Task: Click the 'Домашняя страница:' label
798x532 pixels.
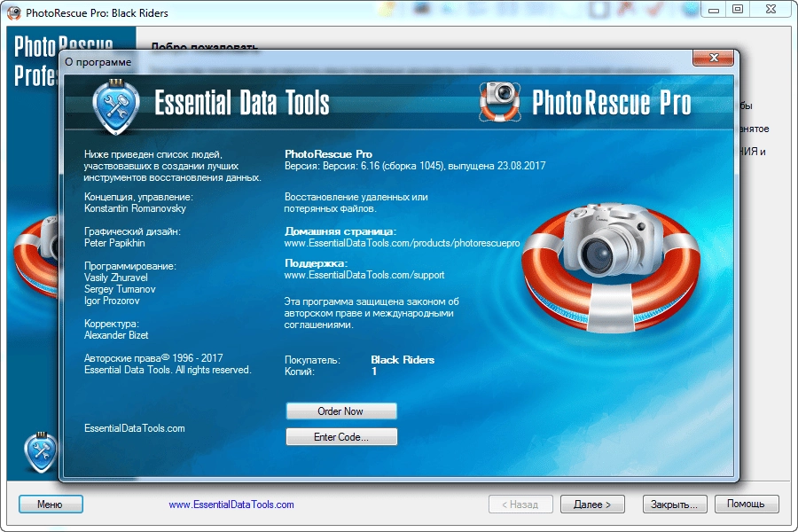Action: coord(340,231)
